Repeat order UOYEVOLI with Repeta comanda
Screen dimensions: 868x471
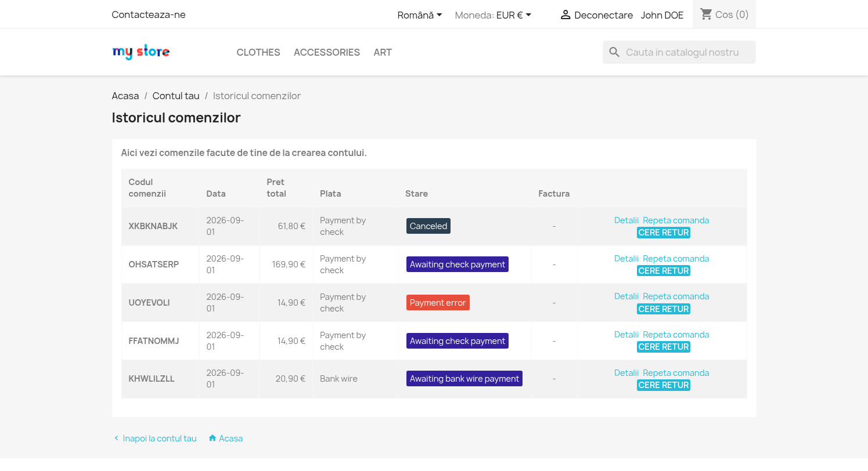[x=676, y=296]
